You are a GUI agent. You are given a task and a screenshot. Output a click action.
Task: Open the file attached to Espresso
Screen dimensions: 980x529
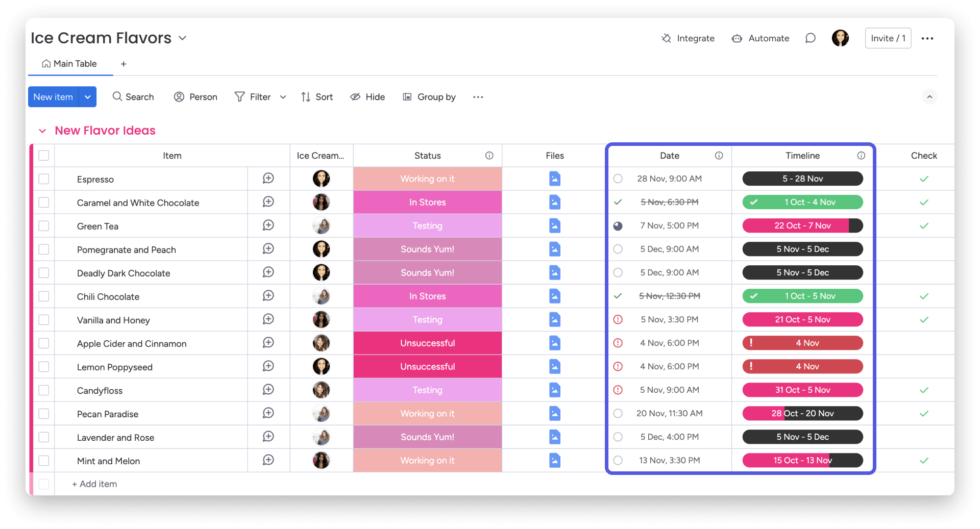click(x=555, y=179)
